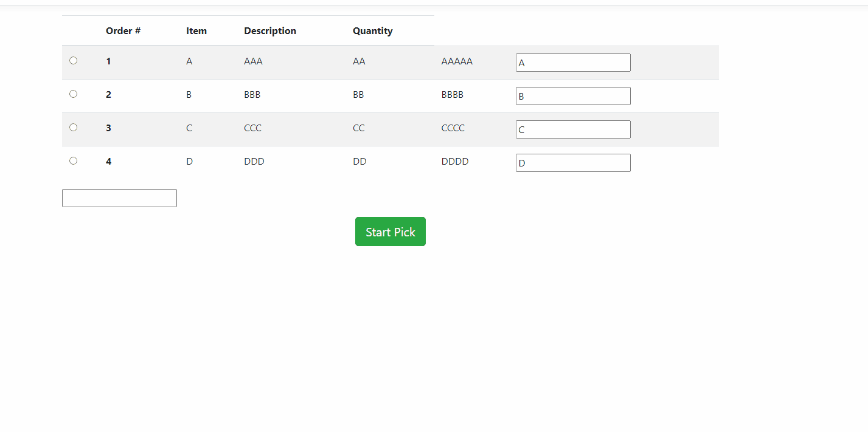Click the empty input box below the table
Viewport: 868px width, 432px height.
click(x=119, y=198)
